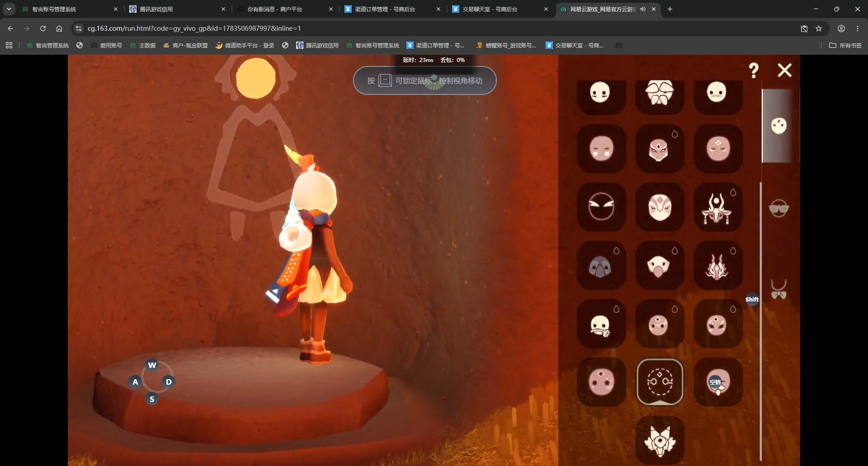Click the D movement key overlay
This screenshot has width=868, height=466.
[x=169, y=381]
